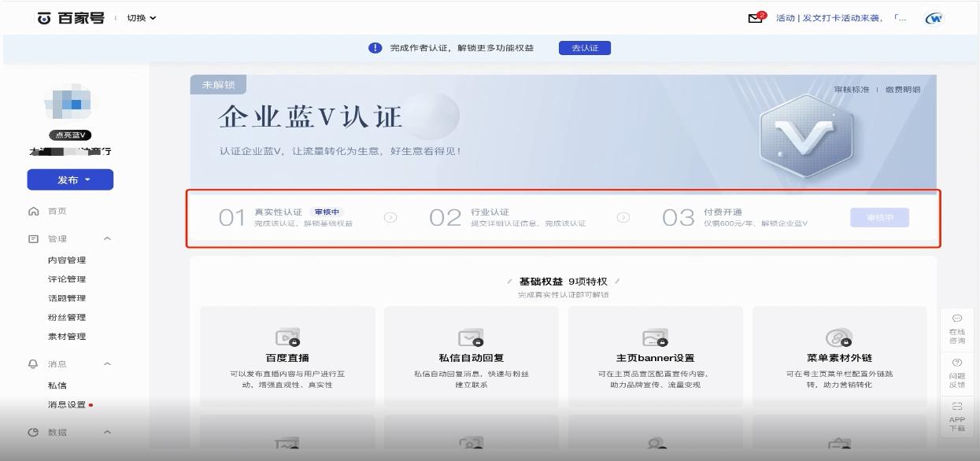Click the blue V hexagon badge graphic

pos(806,137)
